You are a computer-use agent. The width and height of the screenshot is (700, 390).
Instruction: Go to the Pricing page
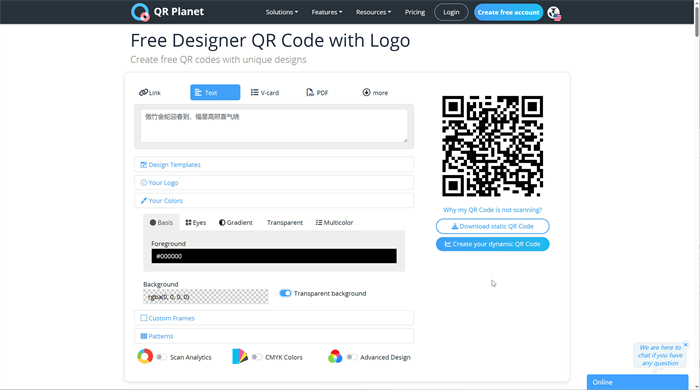point(415,12)
